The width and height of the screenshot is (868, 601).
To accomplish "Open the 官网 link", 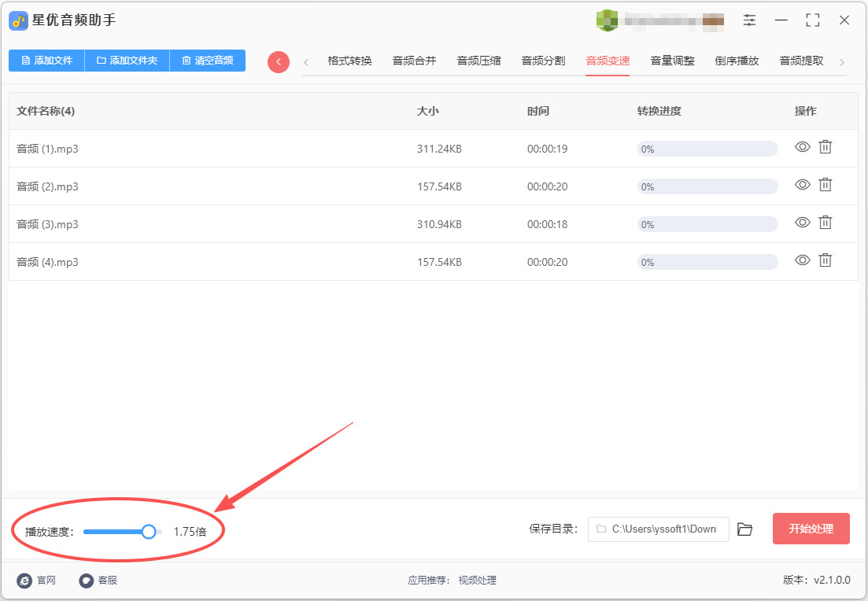I will tap(36, 580).
